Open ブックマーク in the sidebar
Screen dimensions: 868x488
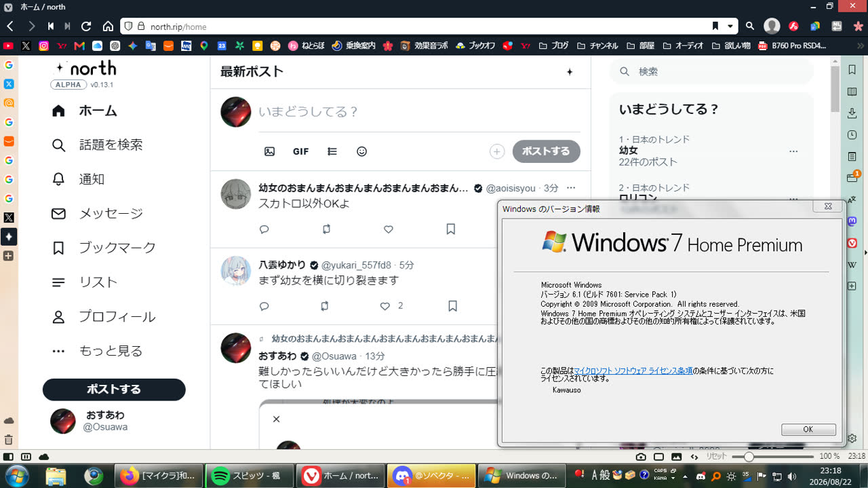tap(104, 248)
